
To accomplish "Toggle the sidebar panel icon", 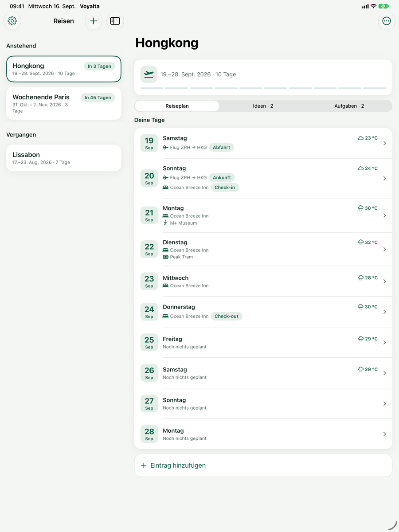I will point(115,21).
